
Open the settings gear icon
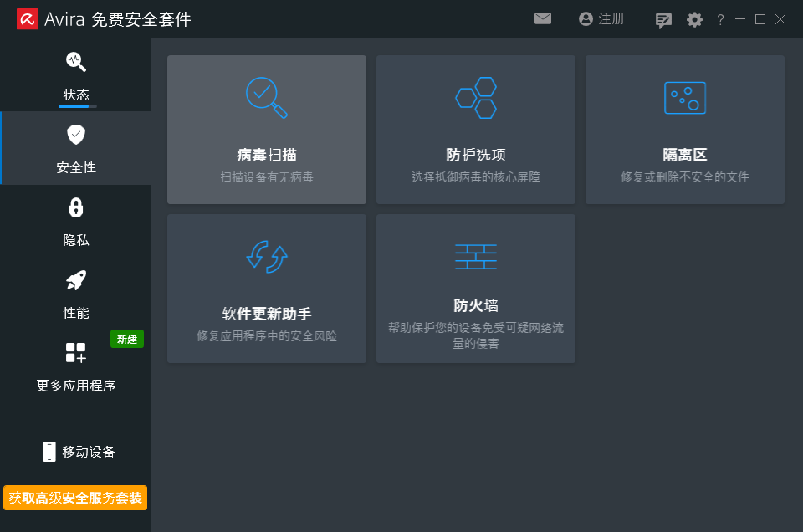(x=694, y=20)
